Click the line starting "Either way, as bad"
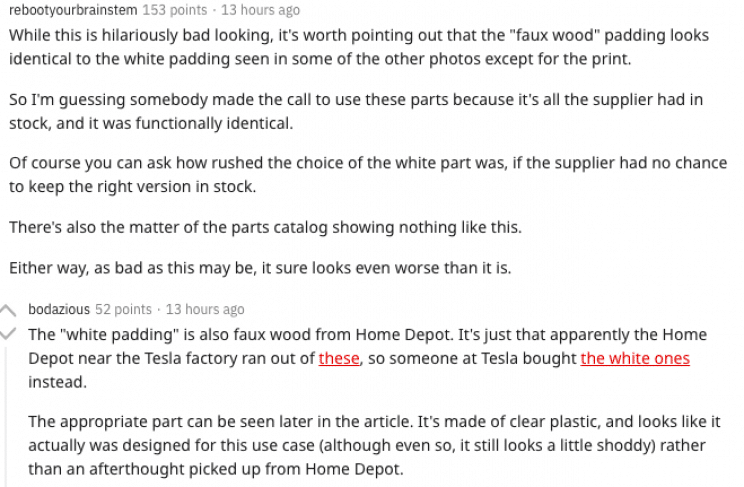Image resolution: width=744 pixels, height=487 pixels. [x=259, y=268]
